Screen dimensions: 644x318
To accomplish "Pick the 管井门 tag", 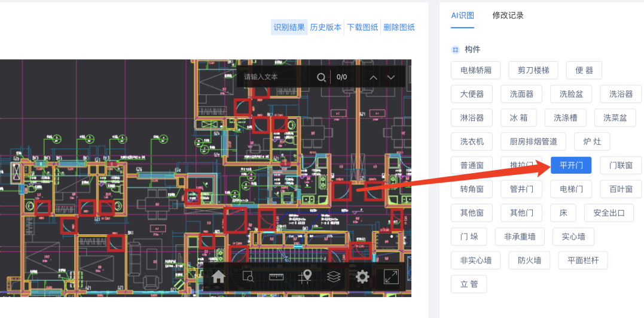I will [521, 189].
